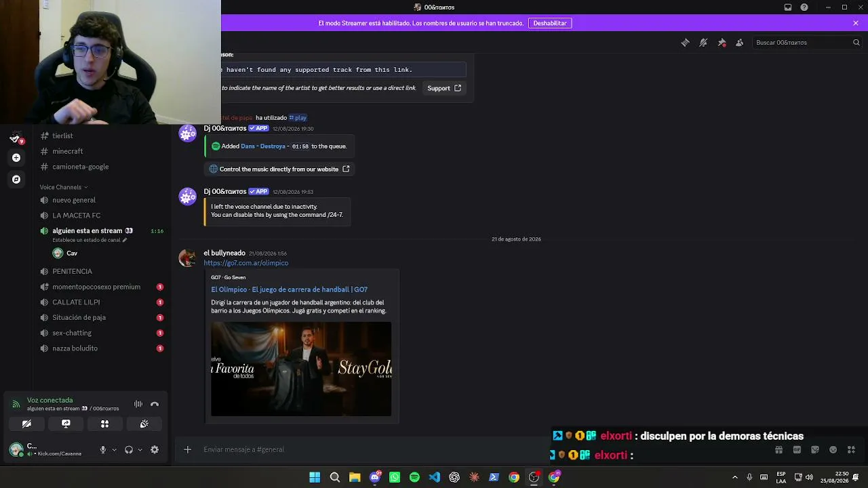The image size is (868, 488).
Task: Open Discord user settings gear
Action: click(x=155, y=449)
